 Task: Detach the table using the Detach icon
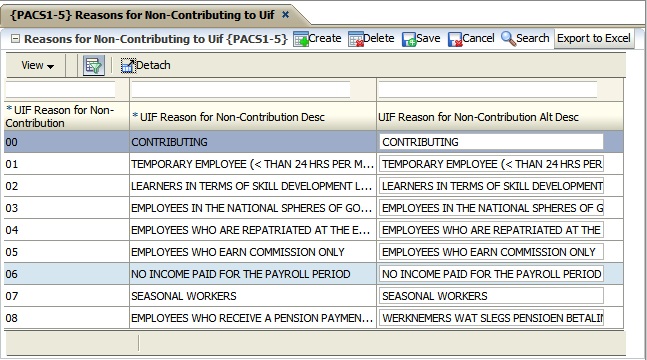[x=128, y=65]
